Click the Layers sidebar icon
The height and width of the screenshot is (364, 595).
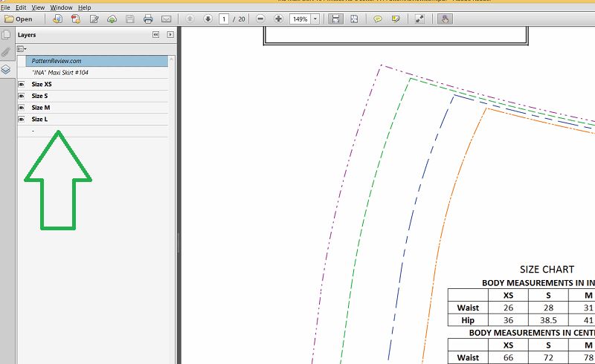pos(6,69)
